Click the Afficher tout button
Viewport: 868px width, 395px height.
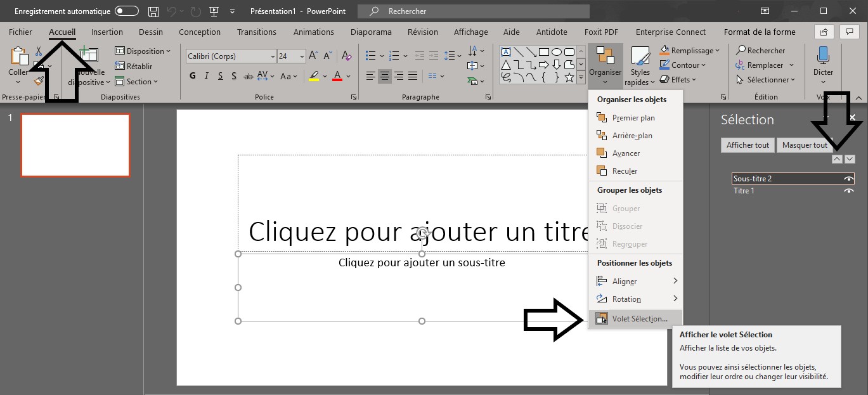(747, 145)
